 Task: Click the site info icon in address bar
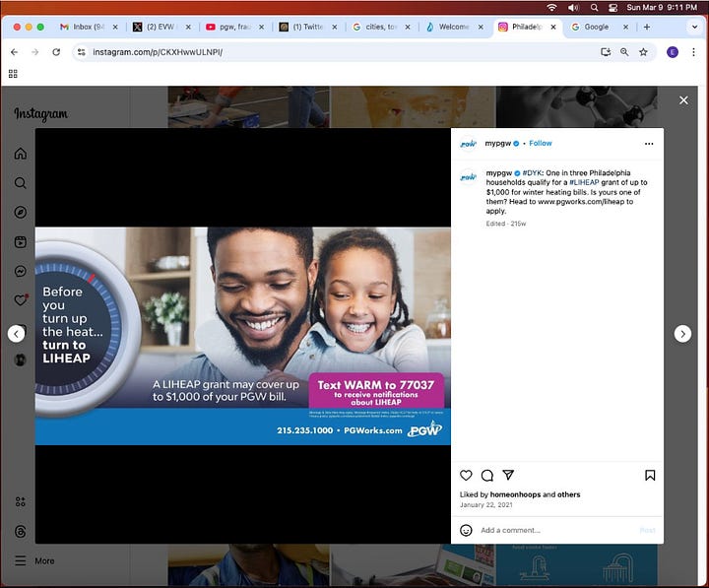(82, 52)
